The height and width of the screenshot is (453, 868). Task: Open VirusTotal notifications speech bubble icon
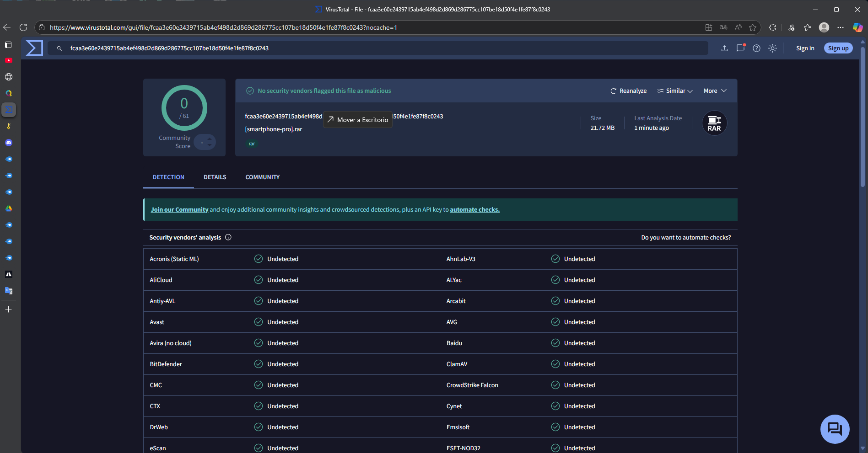(x=740, y=48)
